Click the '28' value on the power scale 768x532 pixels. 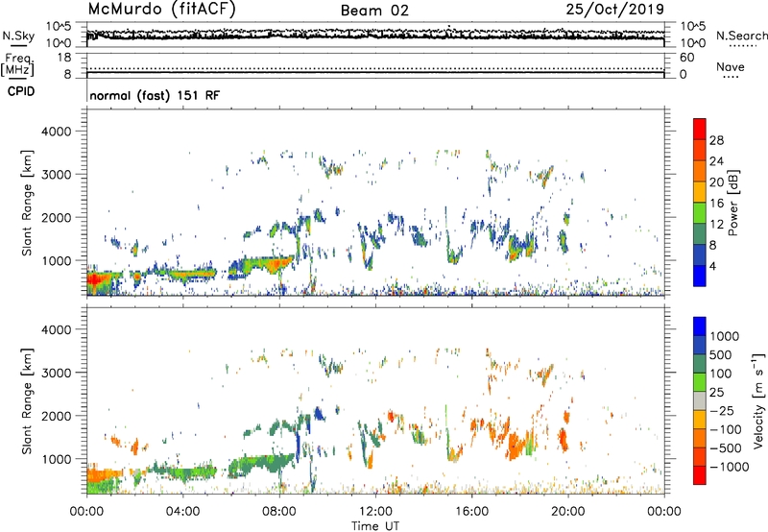(x=716, y=140)
